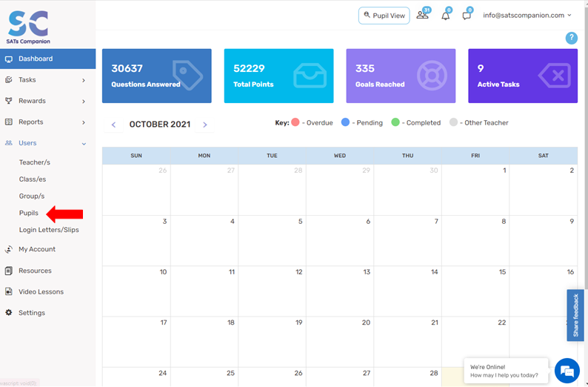Click the green Completed key swatch
The image size is (588, 387).
click(395, 122)
